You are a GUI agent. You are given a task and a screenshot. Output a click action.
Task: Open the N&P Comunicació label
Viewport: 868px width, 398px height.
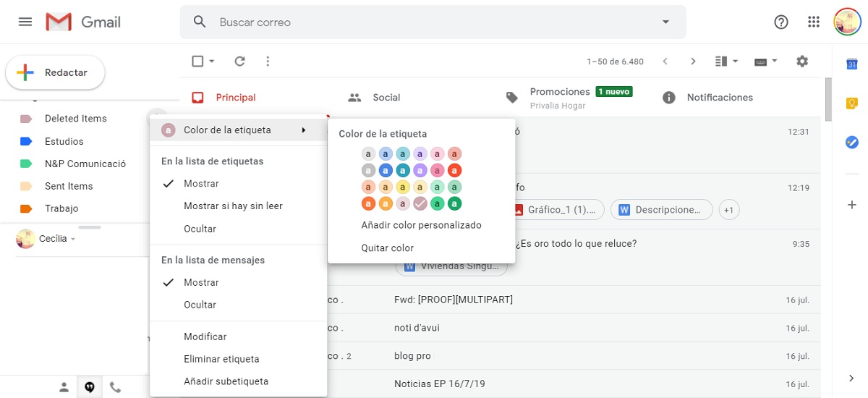click(x=85, y=164)
